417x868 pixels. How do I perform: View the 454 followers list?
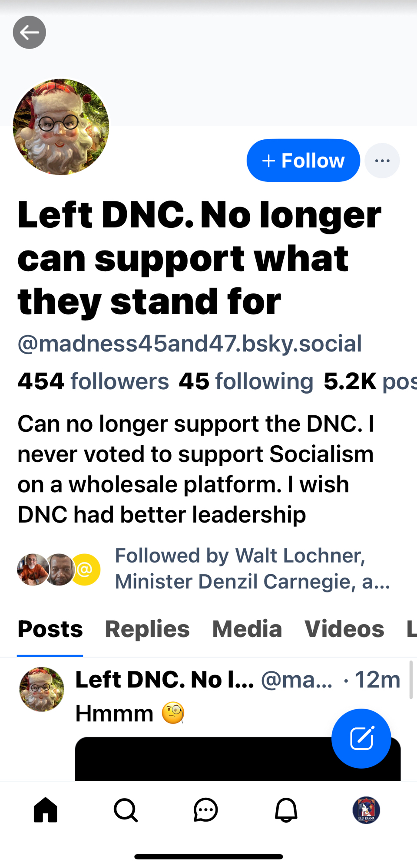(x=93, y=381)
